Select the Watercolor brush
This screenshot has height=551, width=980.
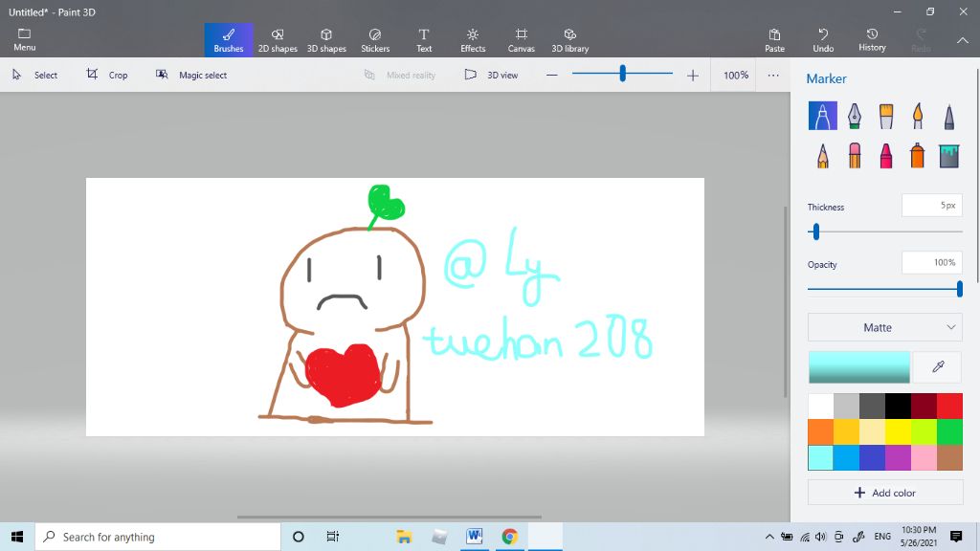coord(918,116)
